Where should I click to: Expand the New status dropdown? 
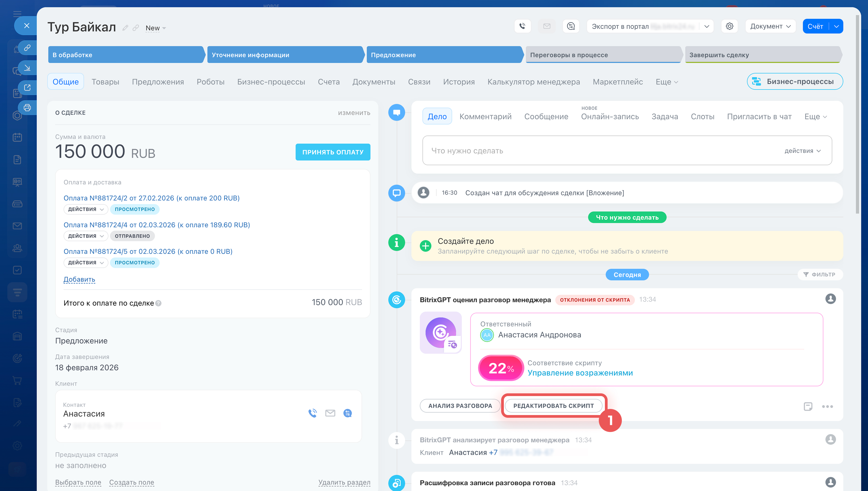click(156, 28)
